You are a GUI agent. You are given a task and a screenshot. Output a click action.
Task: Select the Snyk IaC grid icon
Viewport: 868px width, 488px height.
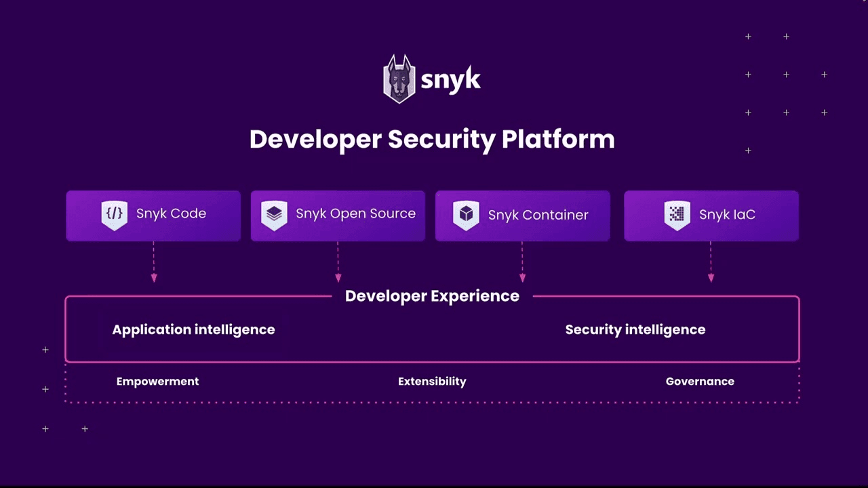click(x=677, y=216)
